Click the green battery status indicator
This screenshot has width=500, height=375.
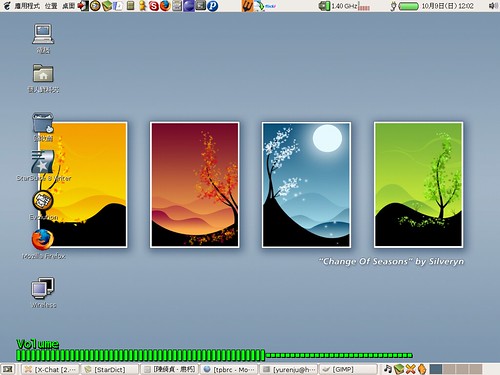click(x=409, y=6)
